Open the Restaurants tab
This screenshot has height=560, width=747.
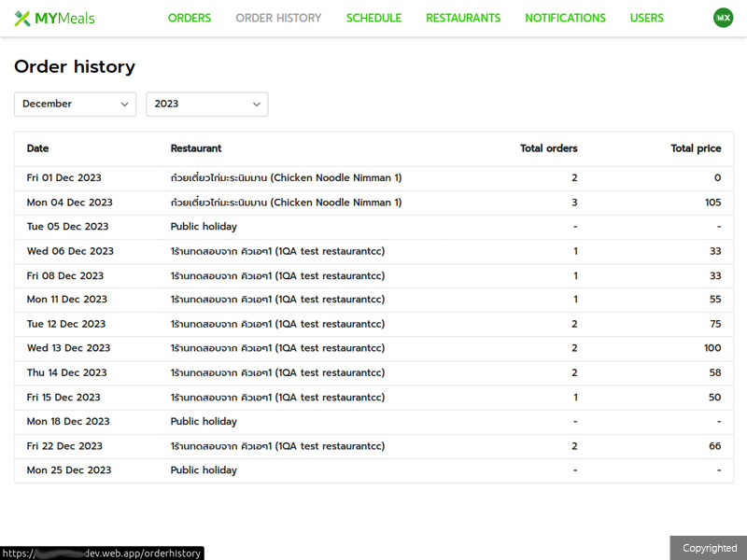coord(463,18)
